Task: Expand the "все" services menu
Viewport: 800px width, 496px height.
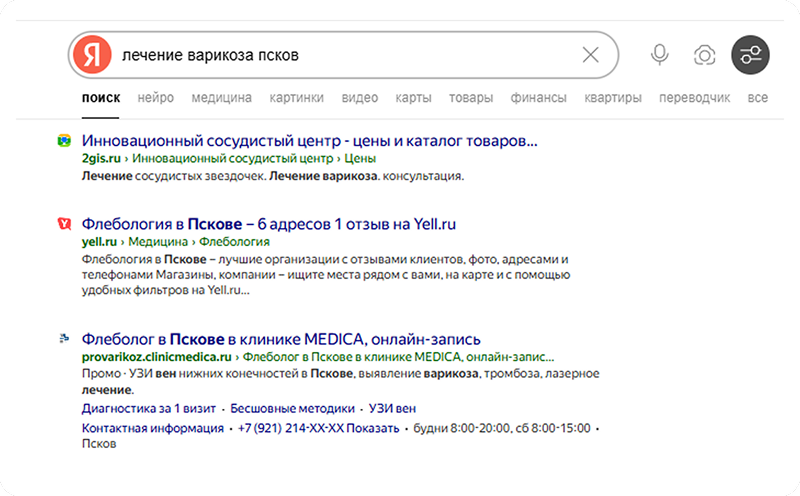Action: [757, 98]
